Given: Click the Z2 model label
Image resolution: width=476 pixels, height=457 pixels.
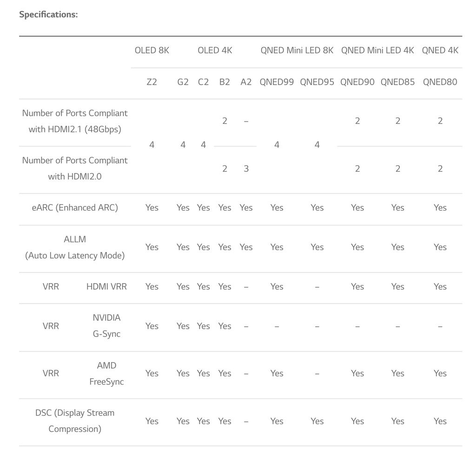Looking at the screenshot, I should click(152, 82).
